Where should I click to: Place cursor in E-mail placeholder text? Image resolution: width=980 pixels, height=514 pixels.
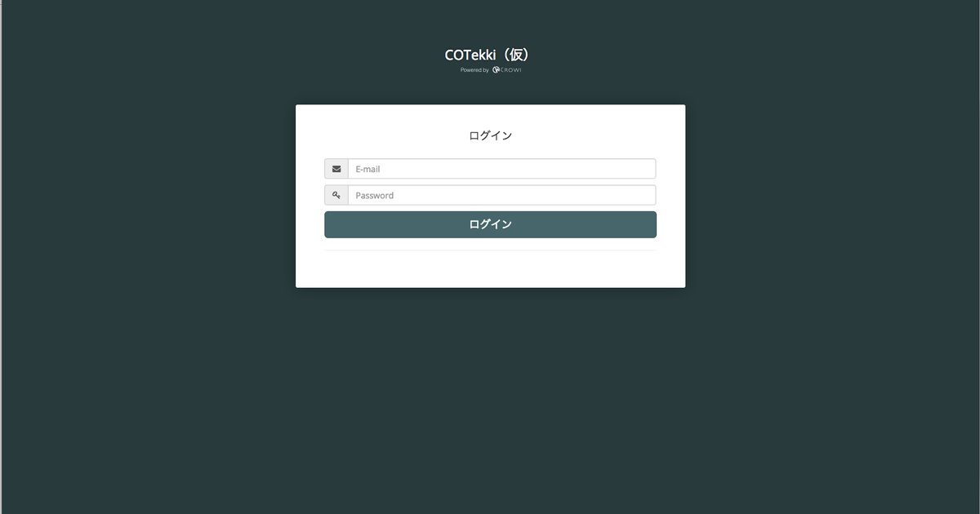click(x=367, y=169)
